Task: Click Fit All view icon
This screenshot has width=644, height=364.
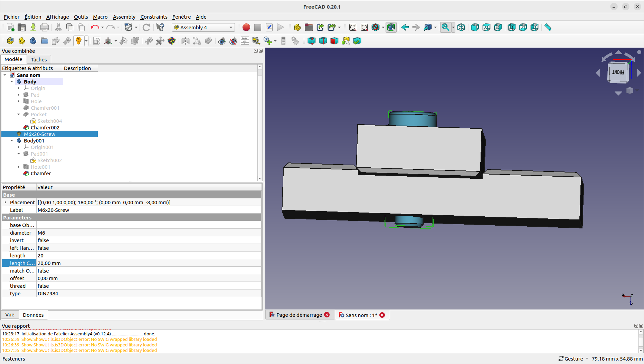Action: pos(353,27)
